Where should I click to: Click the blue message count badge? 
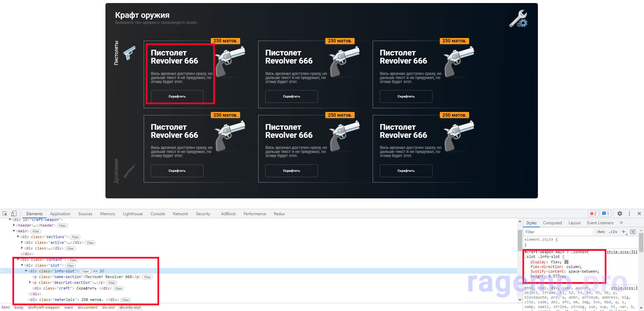[605, 213]
